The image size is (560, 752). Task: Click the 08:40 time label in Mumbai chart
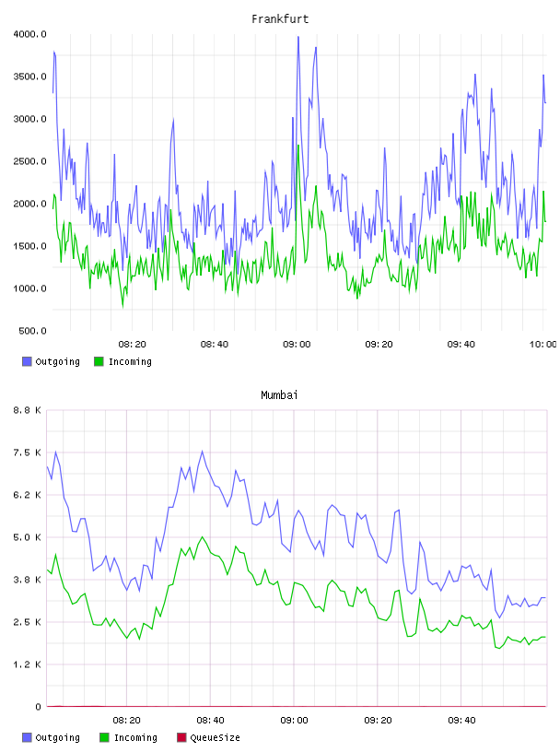tap(211, 721)
